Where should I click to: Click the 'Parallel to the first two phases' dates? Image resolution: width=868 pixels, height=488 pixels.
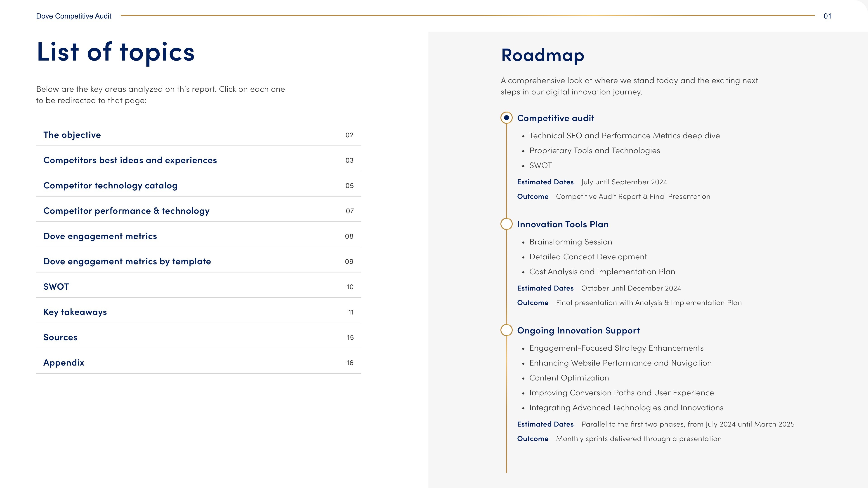(x=688, y=424)
